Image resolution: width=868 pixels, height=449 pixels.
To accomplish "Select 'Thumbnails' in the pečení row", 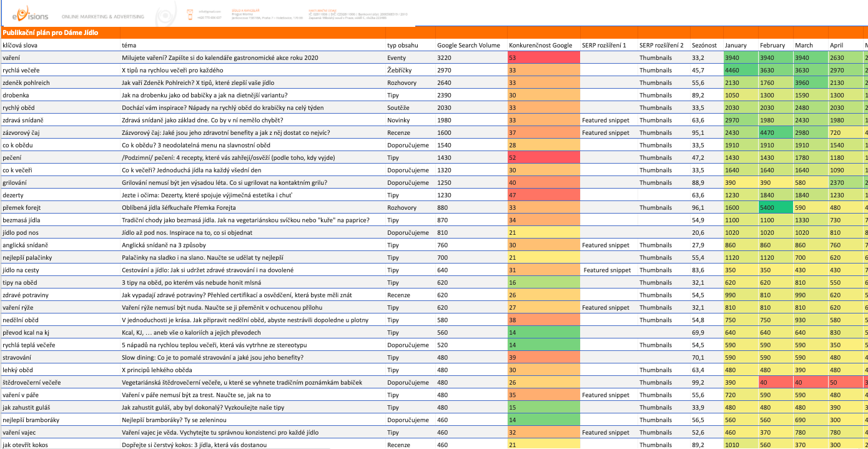I will (x=663, y=157).
